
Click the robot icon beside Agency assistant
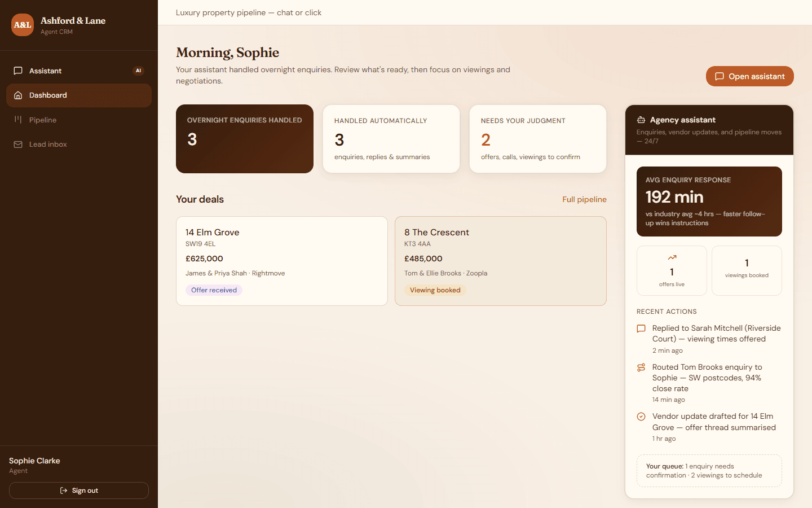641,120
